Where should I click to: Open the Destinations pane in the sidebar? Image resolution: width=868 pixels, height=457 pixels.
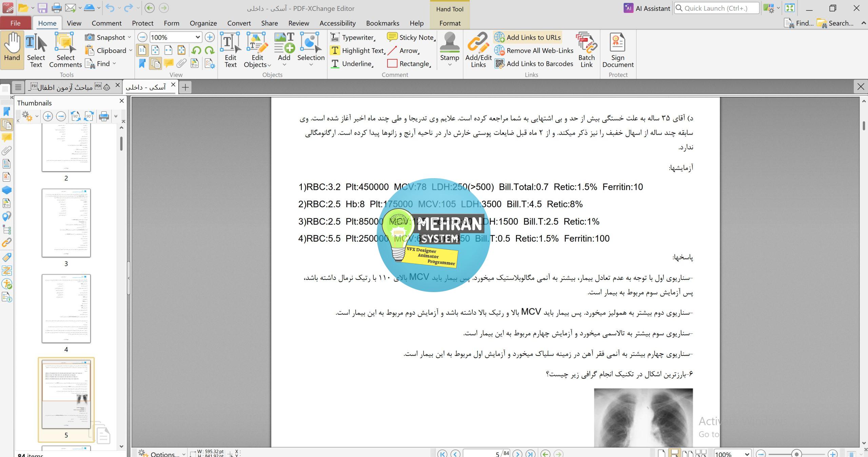click(7, 216)
